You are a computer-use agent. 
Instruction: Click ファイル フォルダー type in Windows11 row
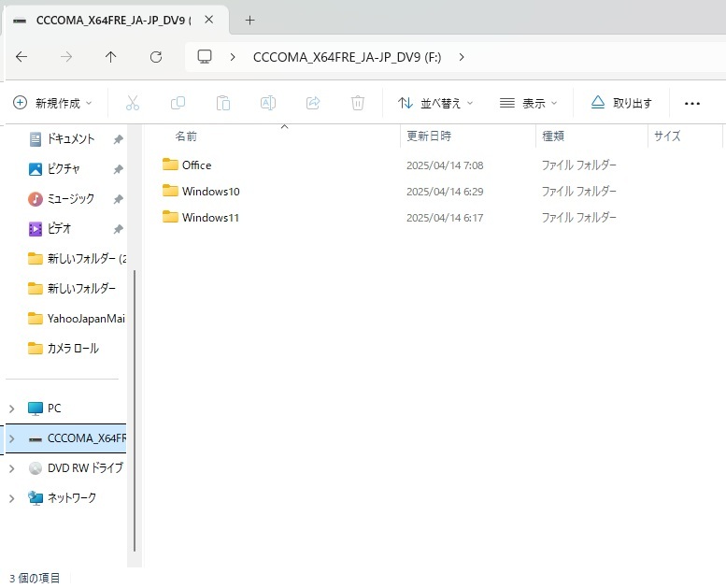tap(578, 217)
